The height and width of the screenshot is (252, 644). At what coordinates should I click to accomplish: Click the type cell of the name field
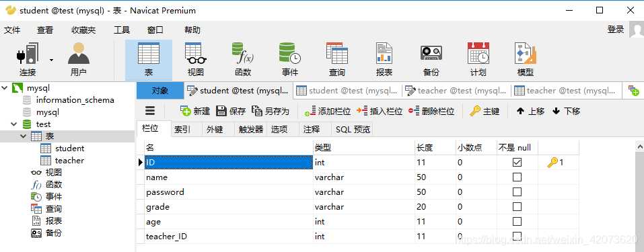click(x=364, y=177)
